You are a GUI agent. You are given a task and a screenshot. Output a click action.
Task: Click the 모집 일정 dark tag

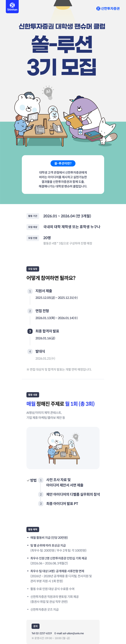(33, 269)
